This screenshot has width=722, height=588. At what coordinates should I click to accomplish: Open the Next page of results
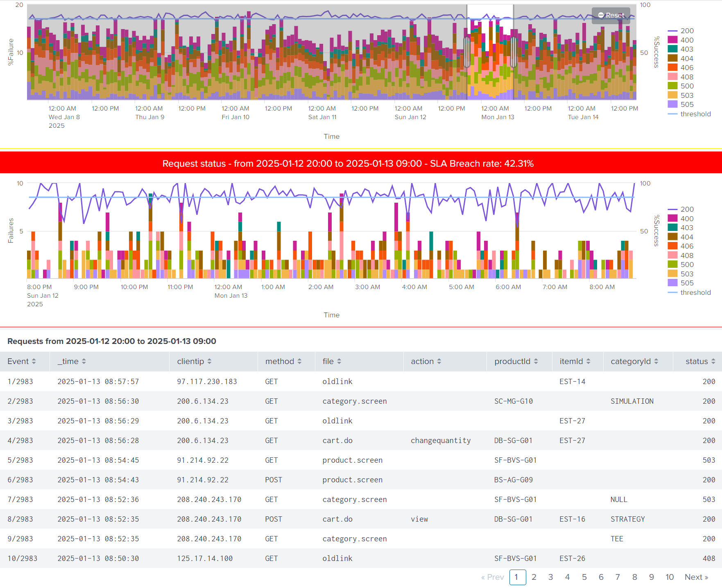[x=696, y=577]
